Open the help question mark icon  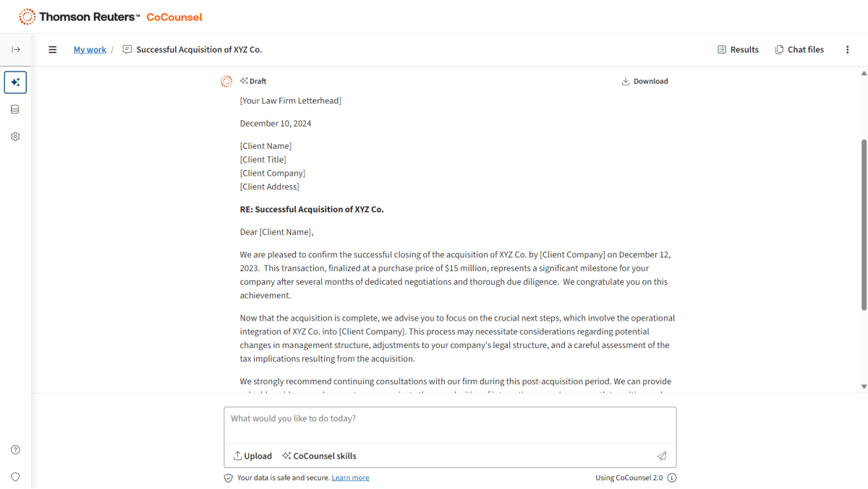coord(15,450)
